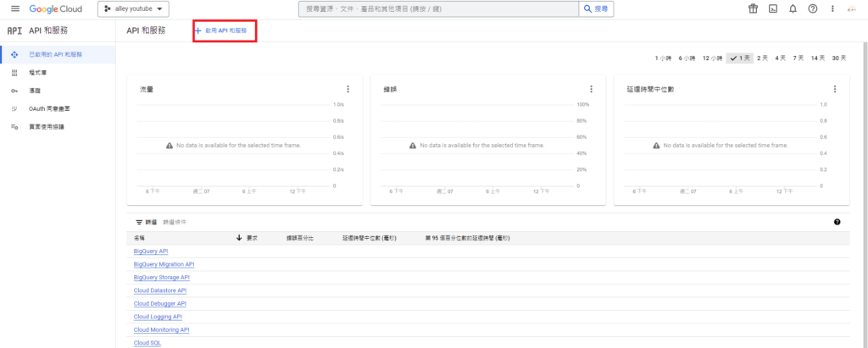Open the 延遲時間中位數 chart three-dot menu
The image size is (868, 348).
(x=835, y=89)
